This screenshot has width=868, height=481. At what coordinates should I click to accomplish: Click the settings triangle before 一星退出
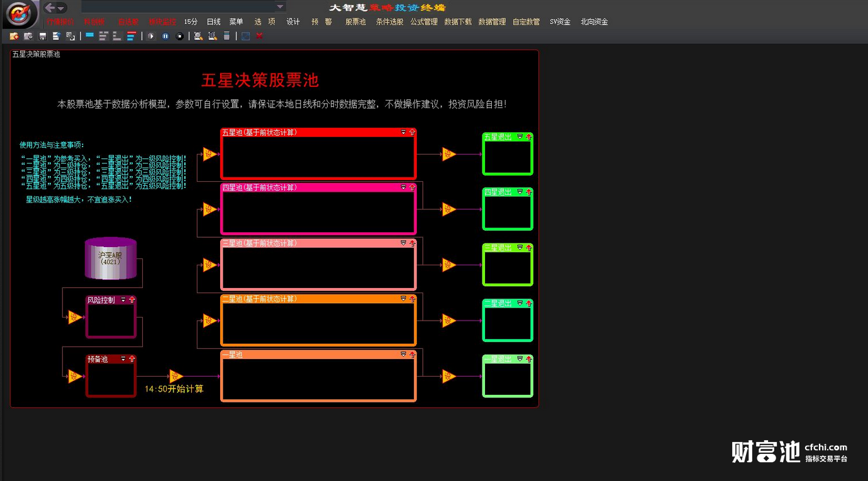448,377
